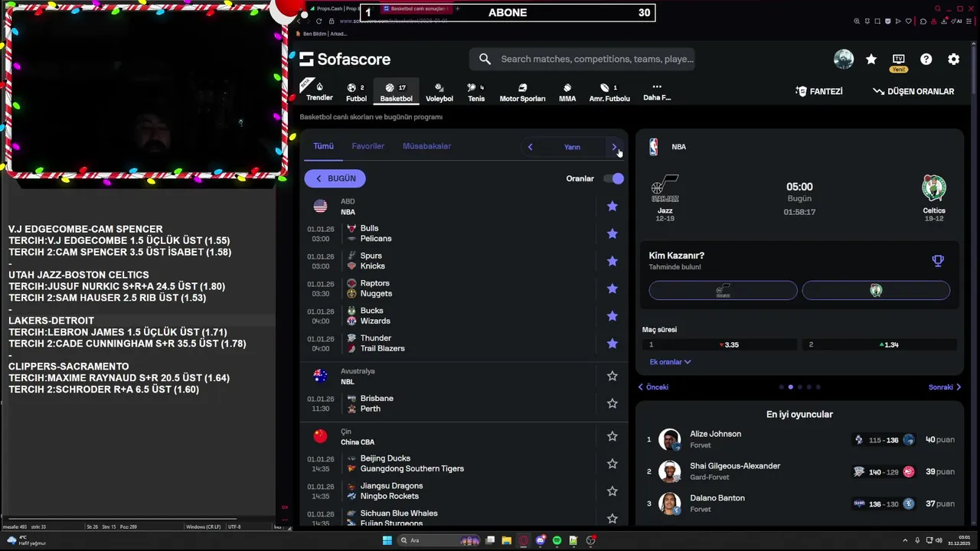Click the BUGÜN back button
980x551 pixels.
(335, 178)
